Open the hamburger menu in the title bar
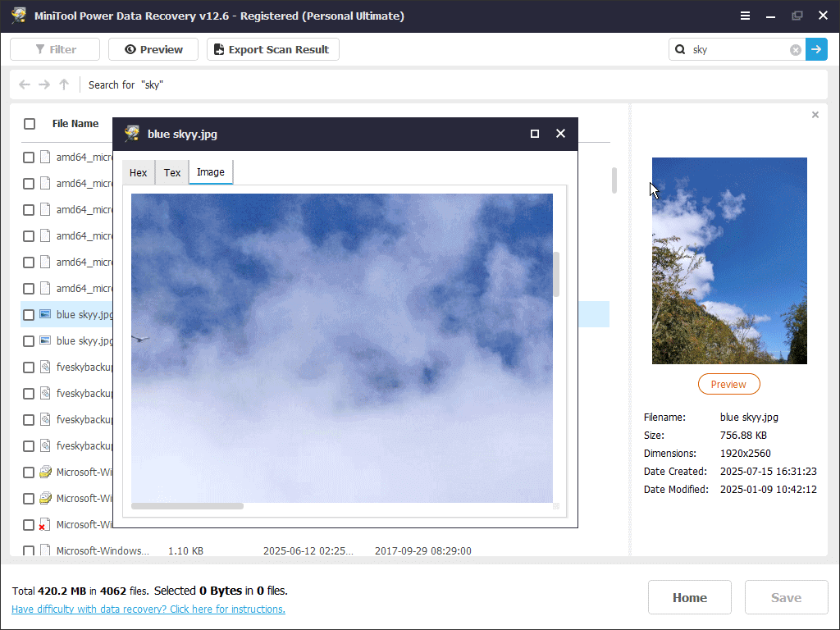The height and width of the screenshot is (630, 840). [744, 15]
